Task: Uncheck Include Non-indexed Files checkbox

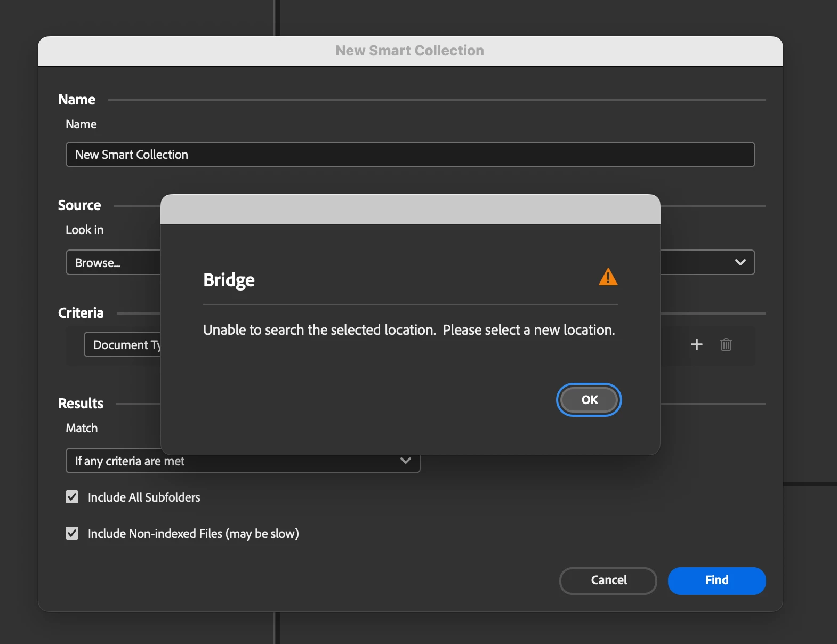Action: 72,533
